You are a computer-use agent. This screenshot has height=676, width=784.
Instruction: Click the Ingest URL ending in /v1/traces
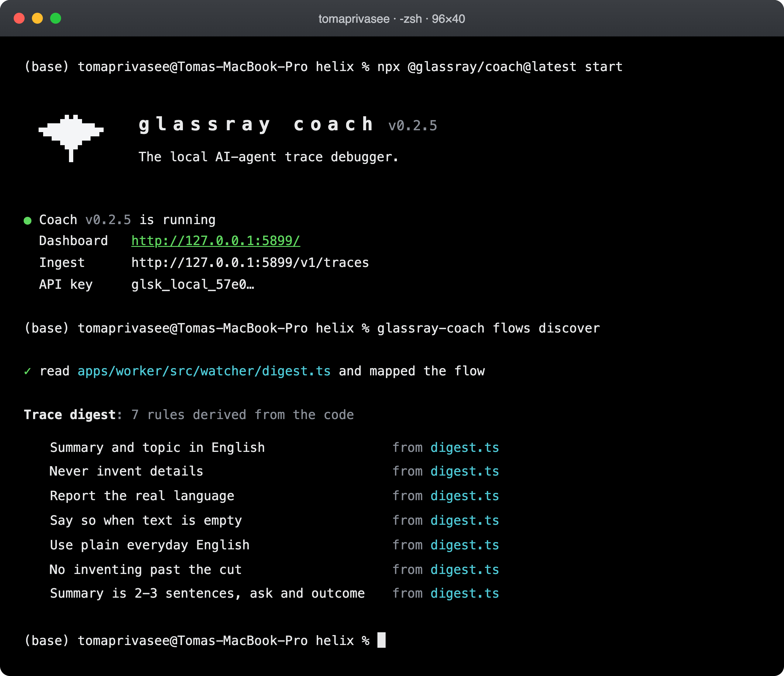point(250,262)
